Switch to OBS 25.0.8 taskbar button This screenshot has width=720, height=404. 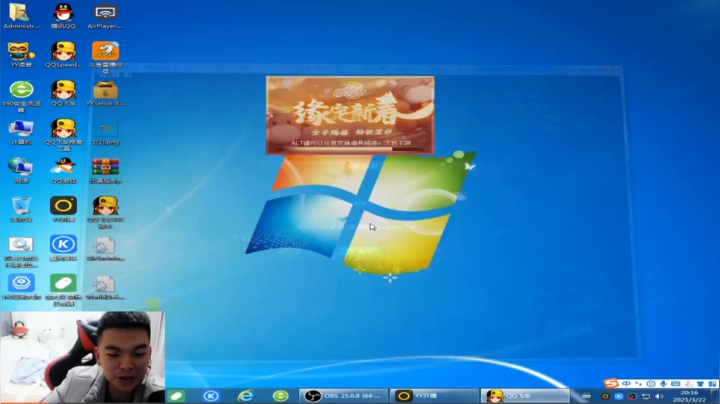coord(343,396)
